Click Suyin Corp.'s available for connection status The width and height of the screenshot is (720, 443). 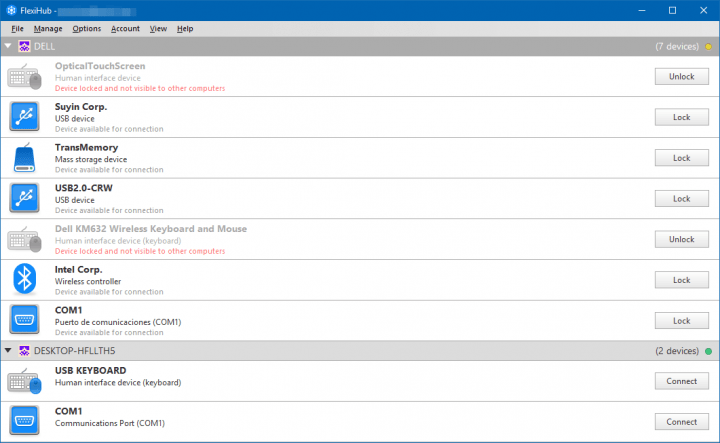pos(109,129)
